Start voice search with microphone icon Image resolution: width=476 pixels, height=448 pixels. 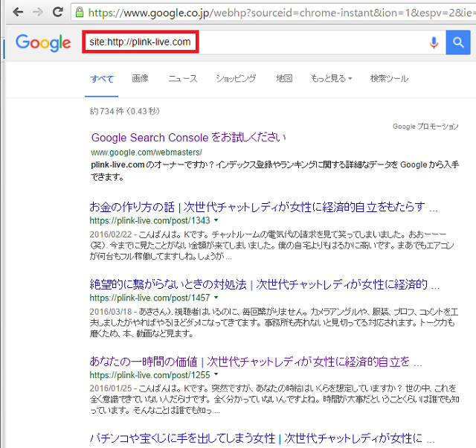coord(434,42)
